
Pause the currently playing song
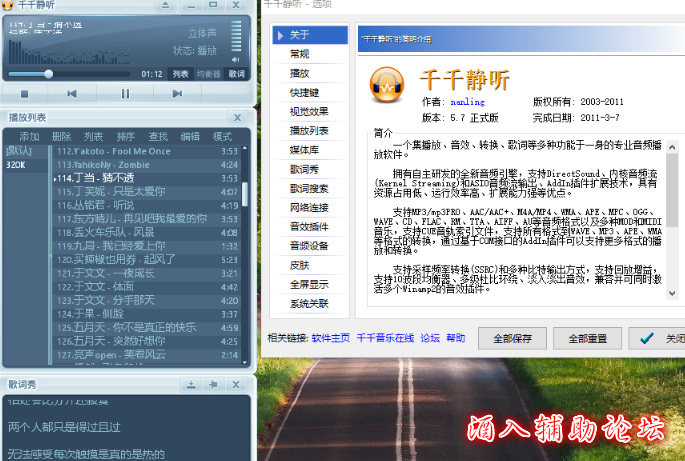(x=125, y=93)
